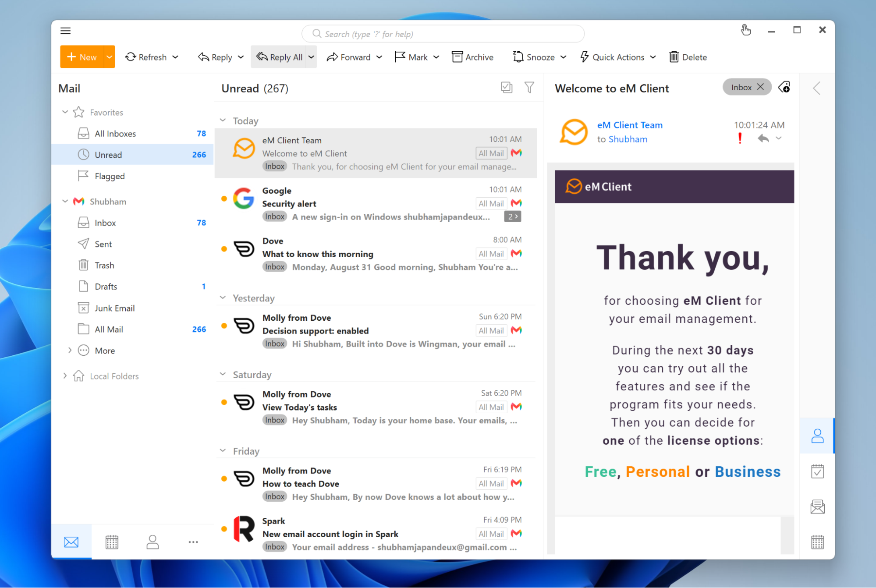Open the Mark flag menu

pyautogui.click(x=417, y=57)
